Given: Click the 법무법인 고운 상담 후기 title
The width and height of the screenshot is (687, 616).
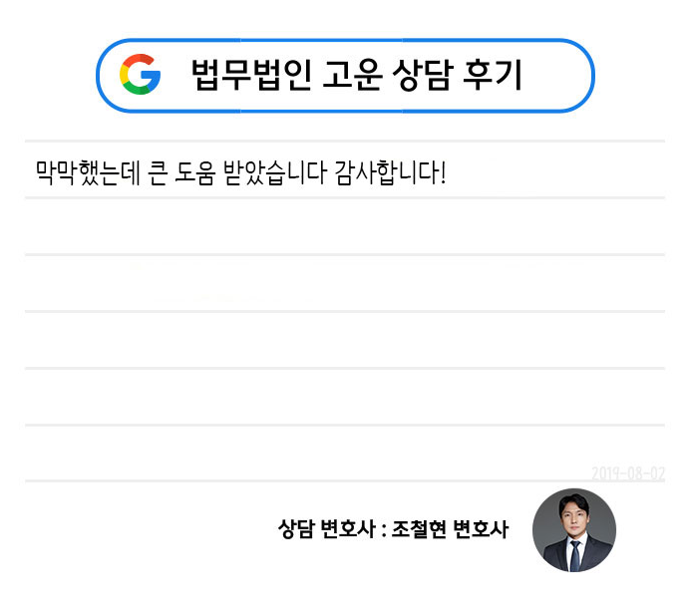Looking at the screenshot, I should click(356, 76).
